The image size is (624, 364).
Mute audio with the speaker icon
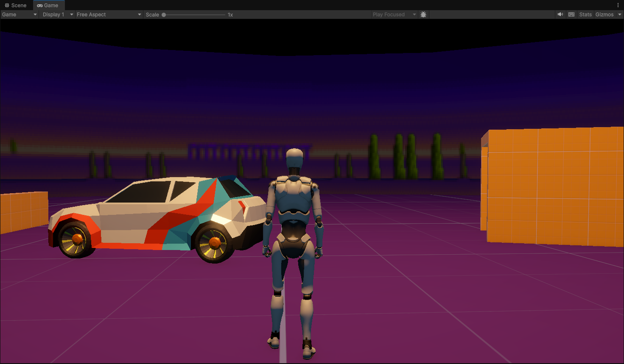tap(560, 14)
